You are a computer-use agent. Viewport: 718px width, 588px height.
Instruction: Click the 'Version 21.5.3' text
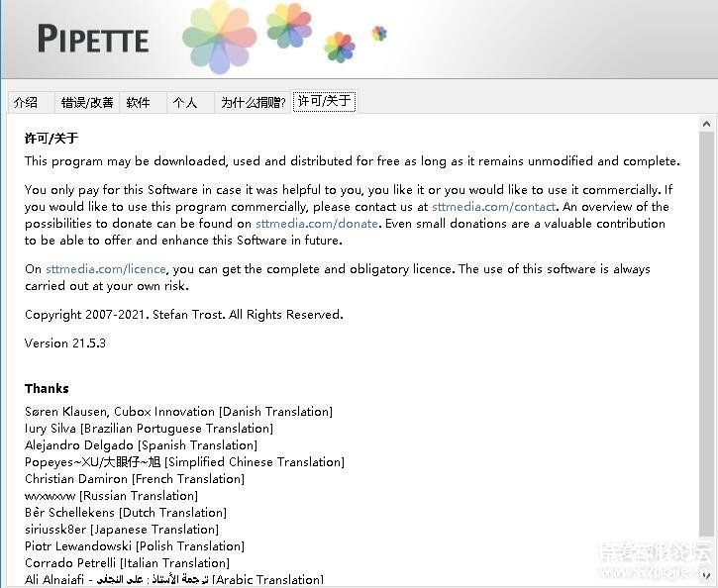pyautogui.click(x=65, y=343)
